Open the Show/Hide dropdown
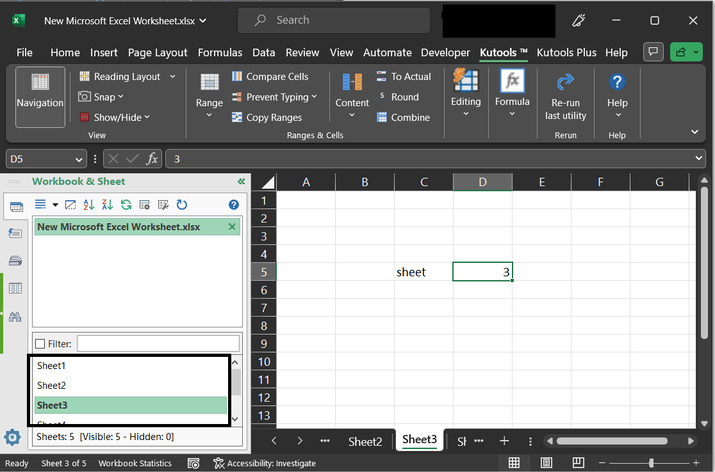Screen dimensions: 715x472 tap(147, 117)
